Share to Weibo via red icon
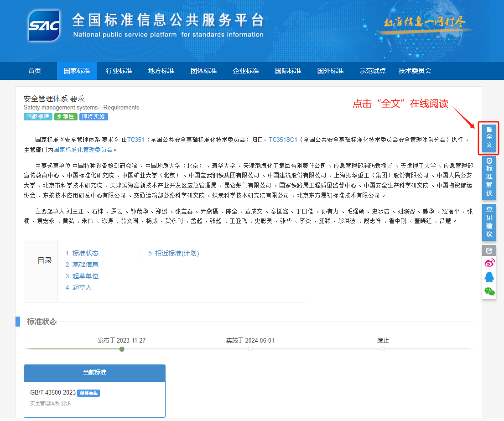 tap(489, 263)
